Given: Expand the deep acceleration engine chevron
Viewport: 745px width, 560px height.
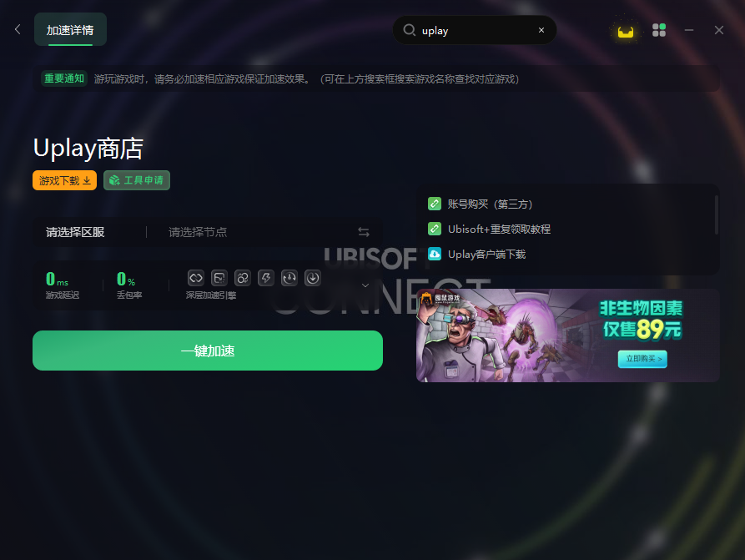Looking at the screenshot, I should (365, 285).
